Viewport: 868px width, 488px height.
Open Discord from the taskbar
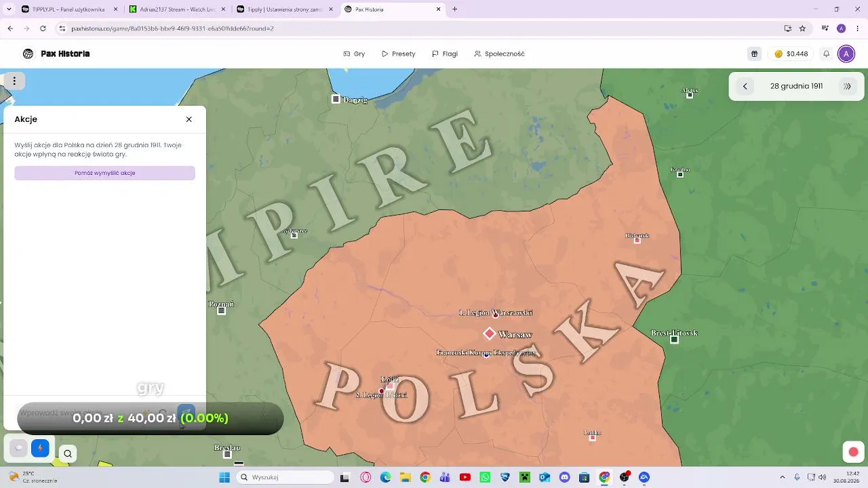(x=564, y=477)
